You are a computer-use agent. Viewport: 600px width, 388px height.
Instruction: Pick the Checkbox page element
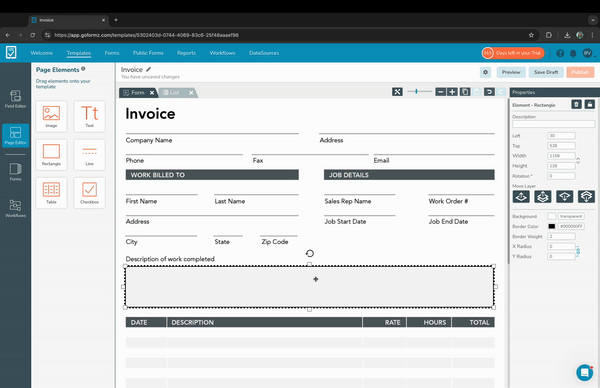tap(90, 193)
